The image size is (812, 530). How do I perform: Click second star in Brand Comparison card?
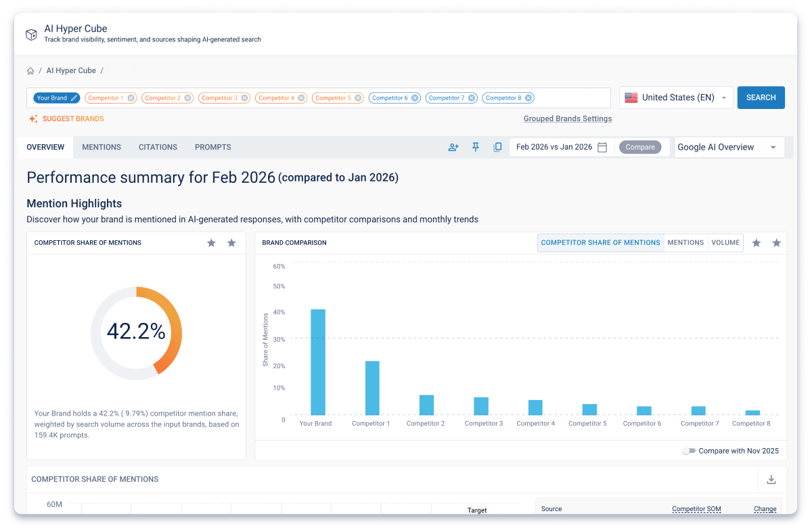777,243
